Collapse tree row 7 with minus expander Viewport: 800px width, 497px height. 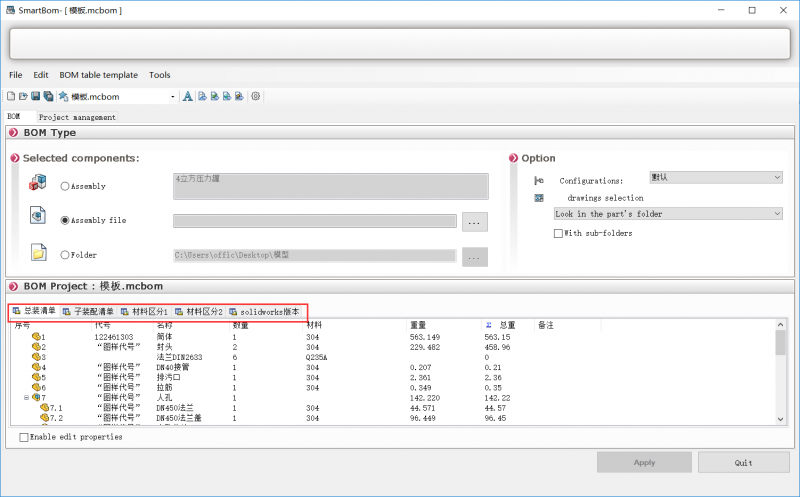coord(27,397)
